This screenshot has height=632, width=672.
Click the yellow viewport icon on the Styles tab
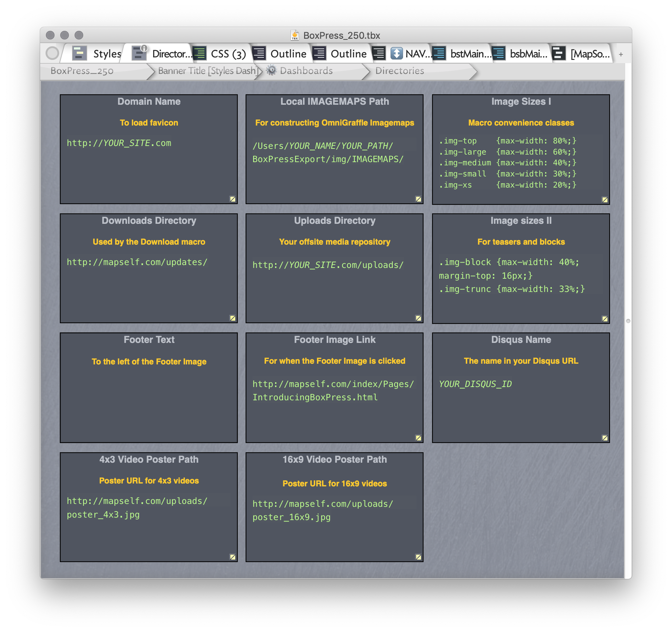80,53
